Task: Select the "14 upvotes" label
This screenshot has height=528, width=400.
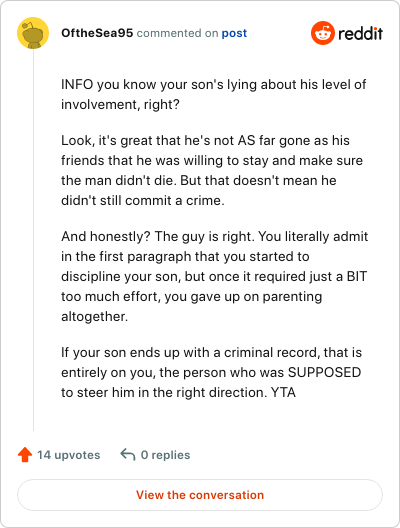Action: (x=69, y=455)
